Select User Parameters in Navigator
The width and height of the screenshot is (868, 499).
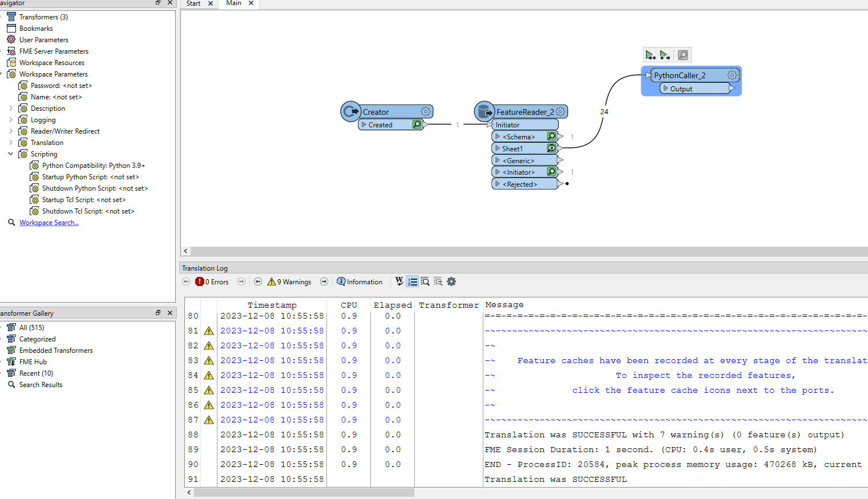tap(44, 40)
